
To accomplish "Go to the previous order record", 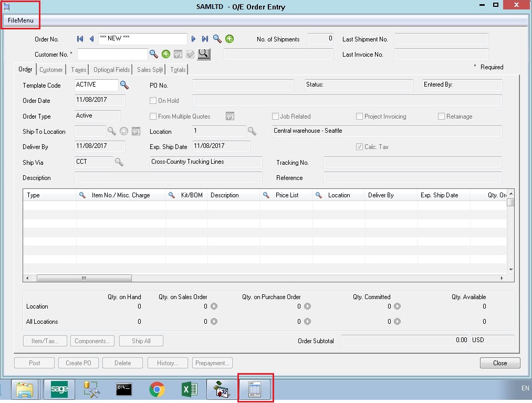I will [91, 39].
